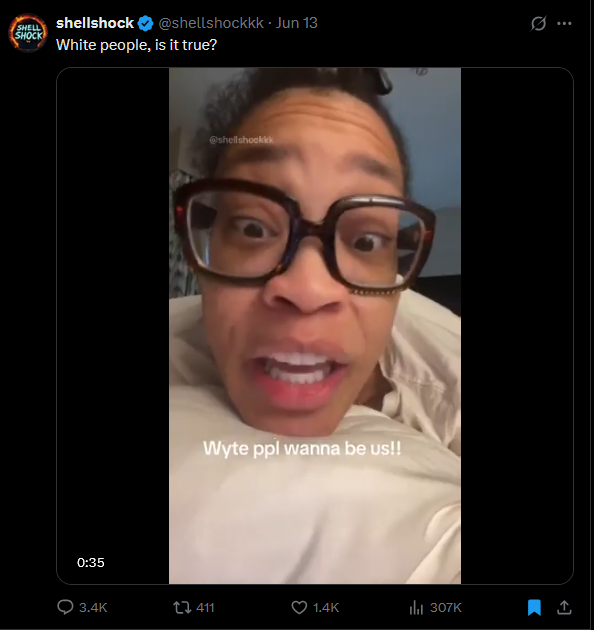Click the blue verified badge
The height and width of the screenshot is (630, 594).
tap(145, 23)
